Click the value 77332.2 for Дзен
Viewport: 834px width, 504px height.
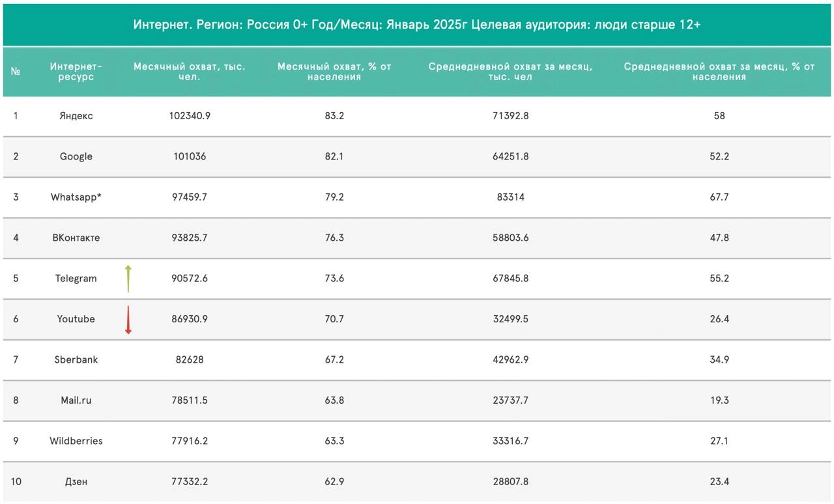[190, 482]
